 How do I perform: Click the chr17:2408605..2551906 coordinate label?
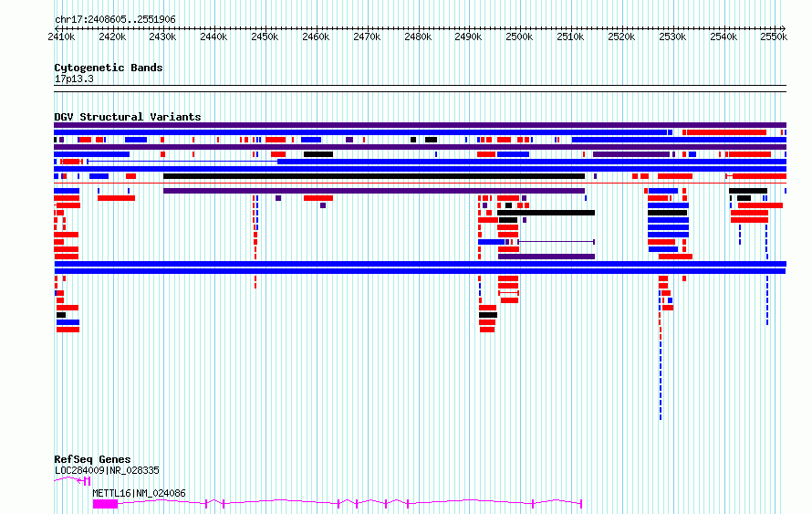115,20
